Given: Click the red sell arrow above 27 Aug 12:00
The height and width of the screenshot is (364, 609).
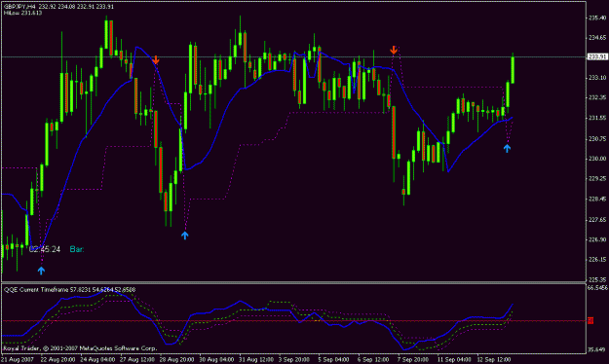Looking at the screenshot, I should tap(156, 59).
